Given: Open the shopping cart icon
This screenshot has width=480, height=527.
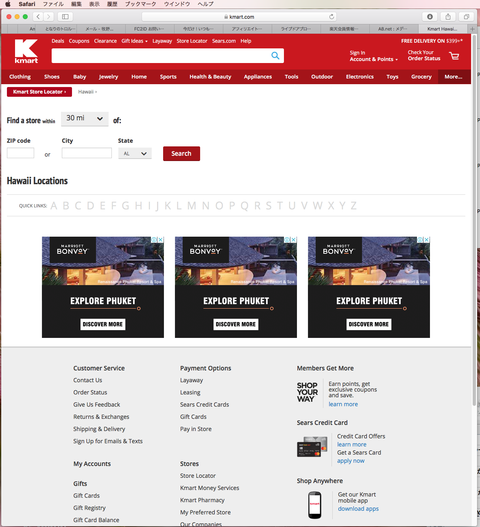Looking at the screenshot, I should [x=454, y=56].
